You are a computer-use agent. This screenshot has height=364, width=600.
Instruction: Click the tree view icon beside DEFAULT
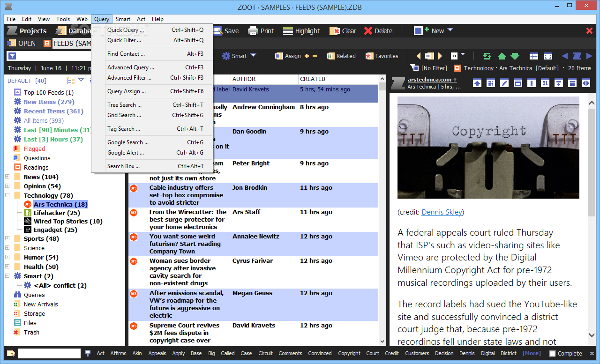tap(71, 81)
